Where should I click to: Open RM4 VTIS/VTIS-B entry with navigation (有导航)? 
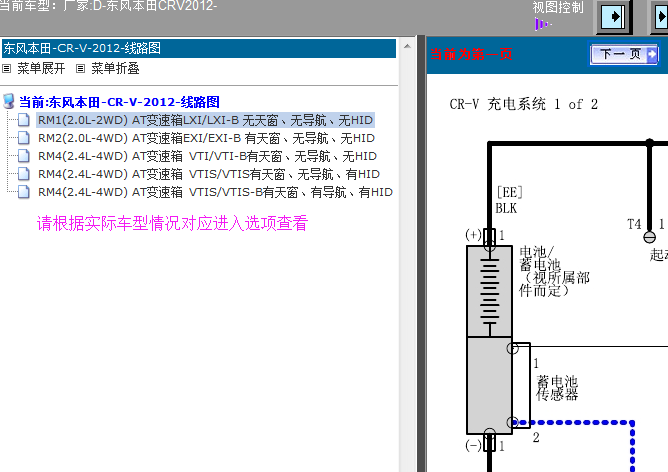pos(215,192)
